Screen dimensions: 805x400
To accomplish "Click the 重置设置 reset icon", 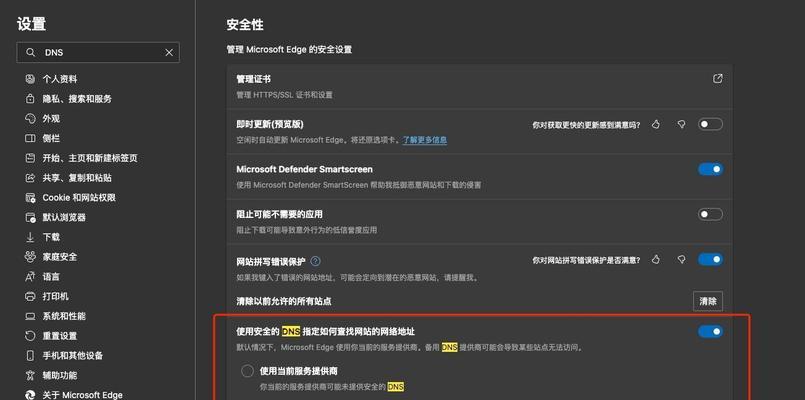I will click(x=30, y=336).
